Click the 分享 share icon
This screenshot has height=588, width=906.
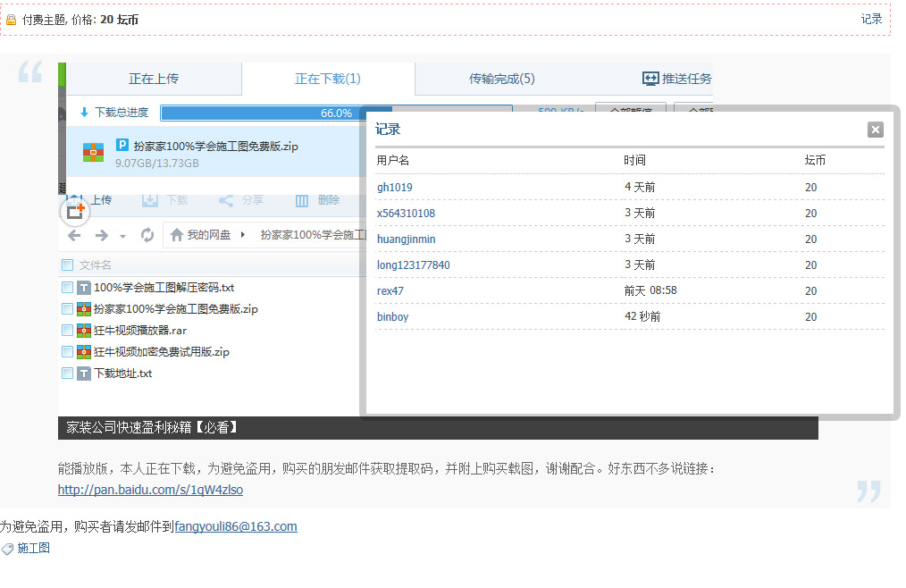tap(226, 201)
